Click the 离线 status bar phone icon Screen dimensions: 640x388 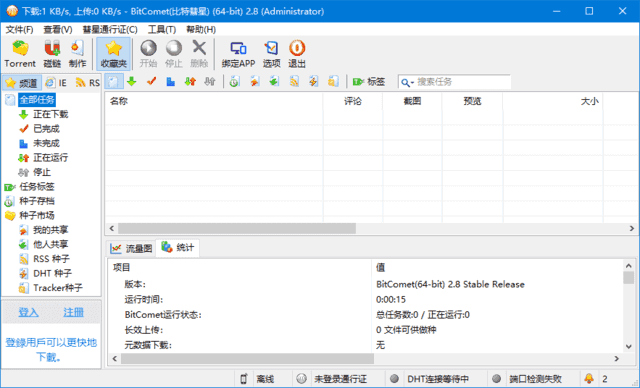[244, 379]
